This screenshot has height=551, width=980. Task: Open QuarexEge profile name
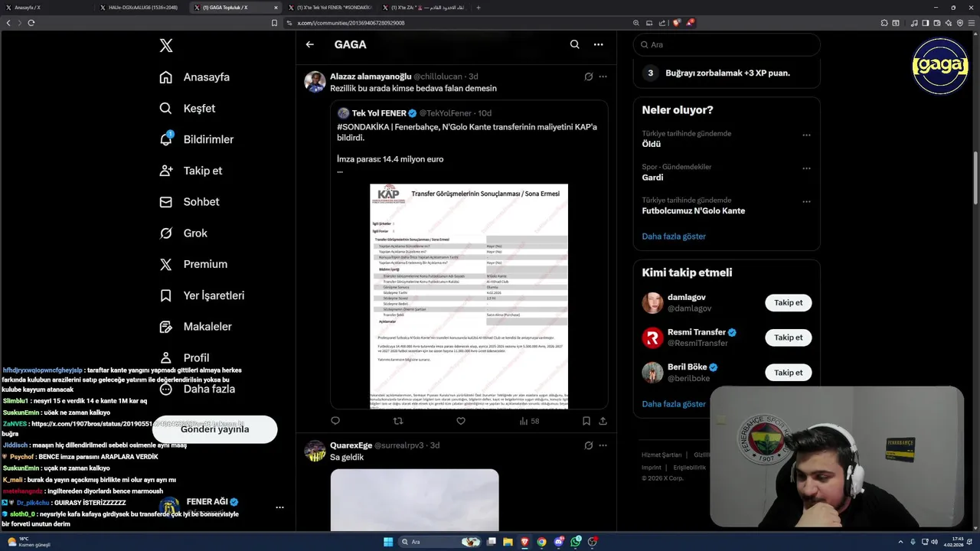[351, 445]
